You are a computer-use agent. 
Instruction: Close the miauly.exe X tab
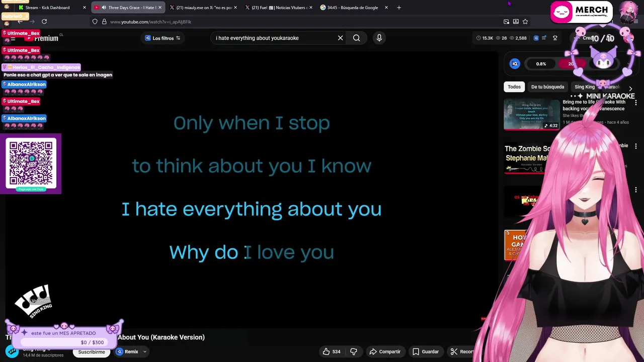pyautogui.click(x=235, y=8)
